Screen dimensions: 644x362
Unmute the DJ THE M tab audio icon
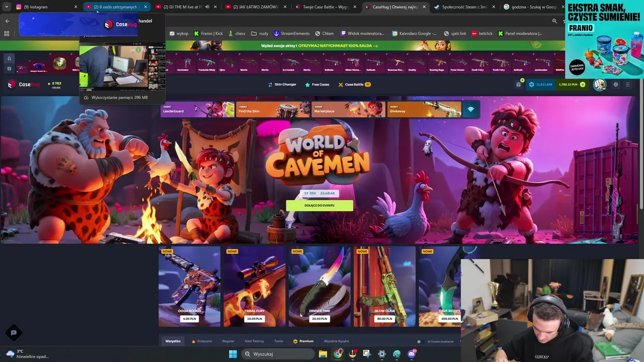pos(207,7)
